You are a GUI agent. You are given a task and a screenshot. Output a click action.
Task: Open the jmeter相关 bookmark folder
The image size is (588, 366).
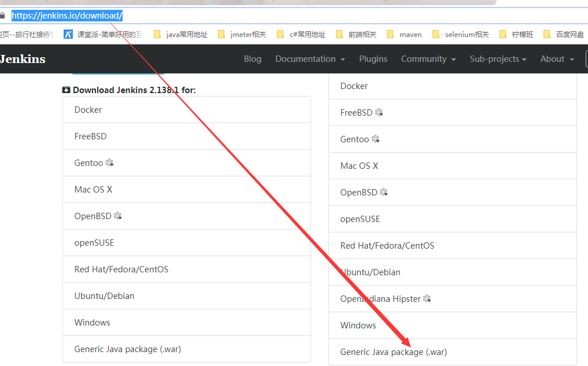pyautogui.click(x=242, y=35)
